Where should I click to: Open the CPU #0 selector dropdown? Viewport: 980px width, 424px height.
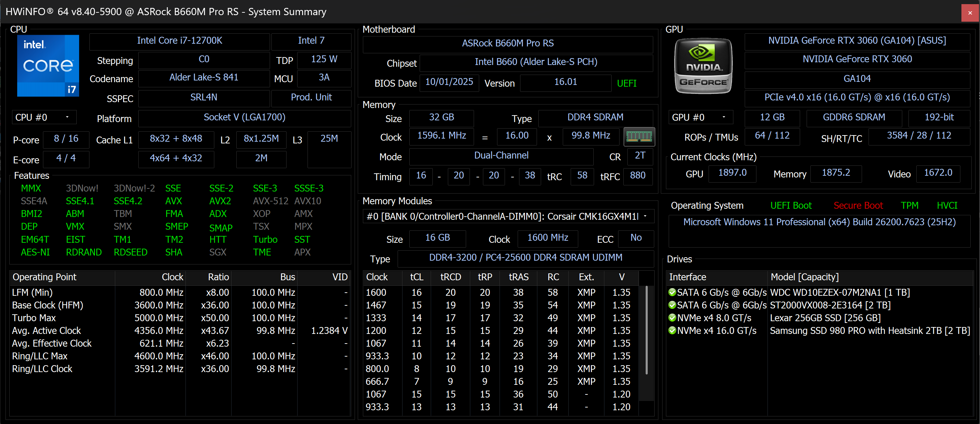click(44, 118)
